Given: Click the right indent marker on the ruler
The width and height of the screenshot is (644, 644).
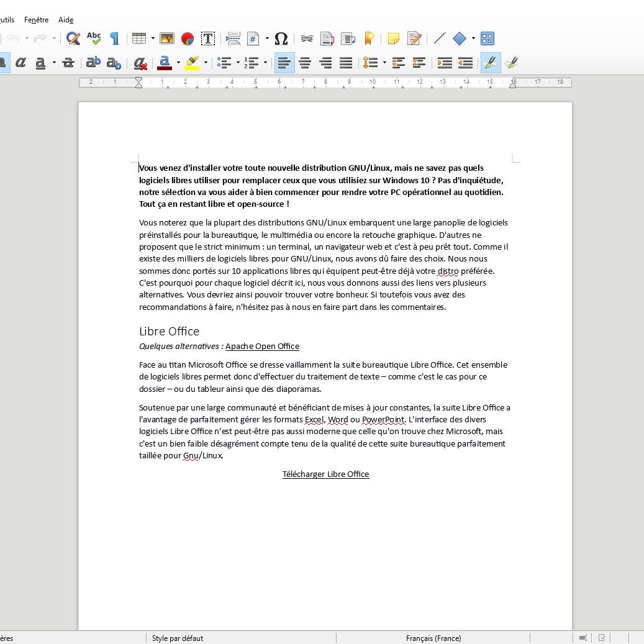Looking at the screenshot, I should (513, 84).
